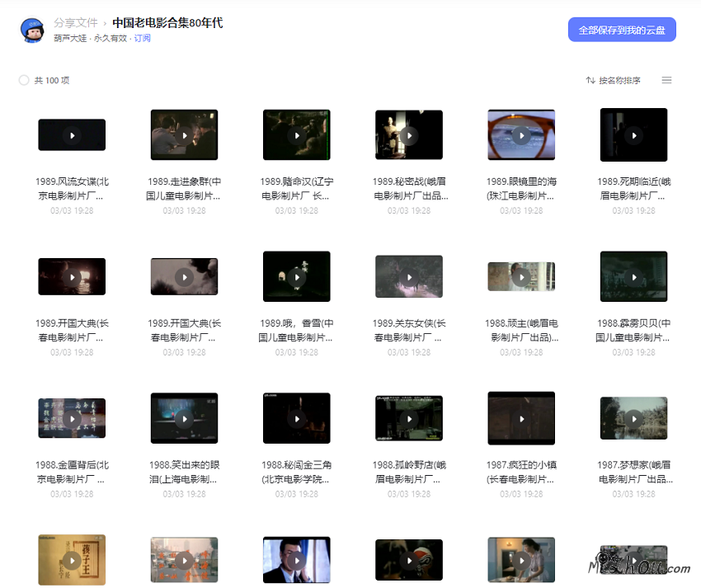Click the 1989.走进象群 file name

point(184,183)
